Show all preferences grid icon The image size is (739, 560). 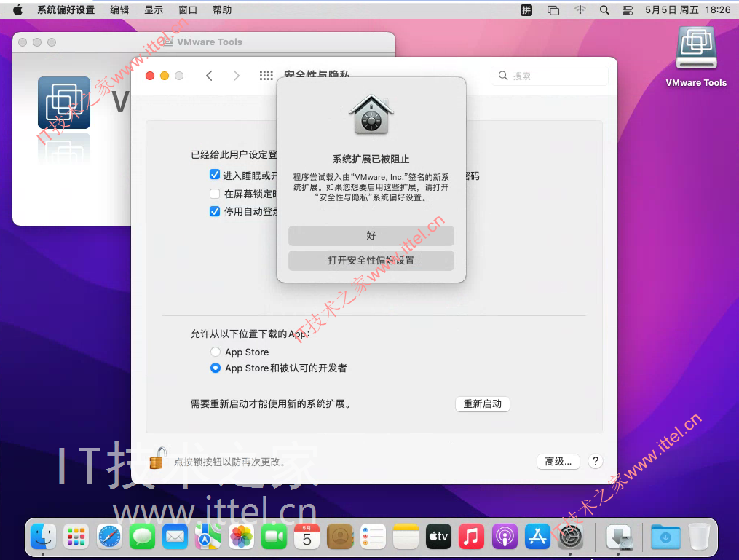[x=266, y=76]
